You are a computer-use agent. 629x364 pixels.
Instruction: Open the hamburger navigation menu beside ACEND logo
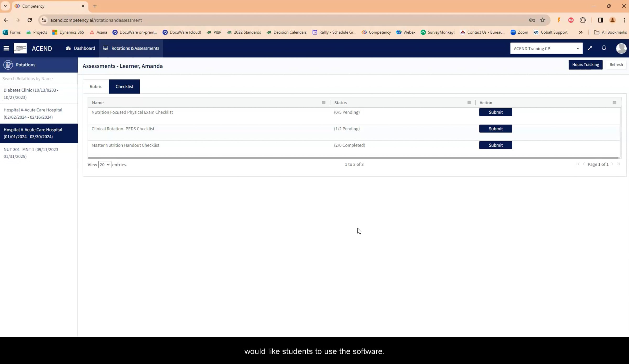[6, 48]
